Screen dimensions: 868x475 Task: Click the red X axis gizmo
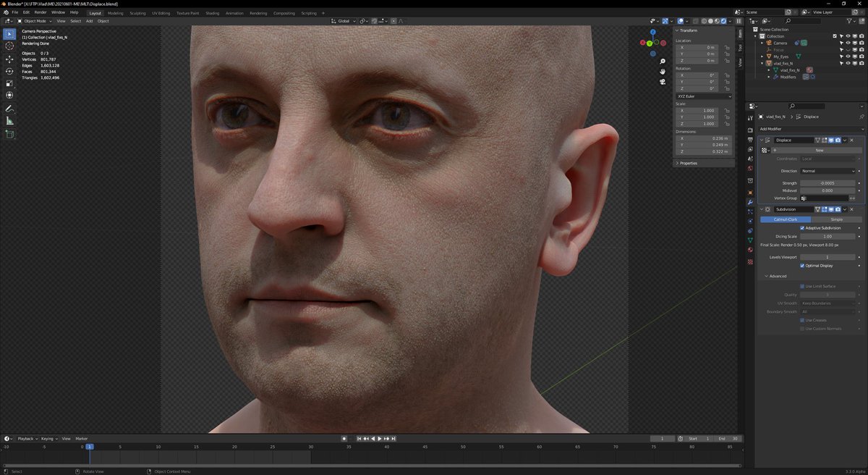coord(642,43)
